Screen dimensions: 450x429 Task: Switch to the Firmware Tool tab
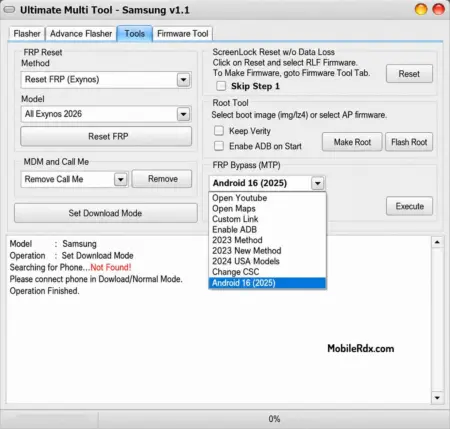tap(182, 34)
